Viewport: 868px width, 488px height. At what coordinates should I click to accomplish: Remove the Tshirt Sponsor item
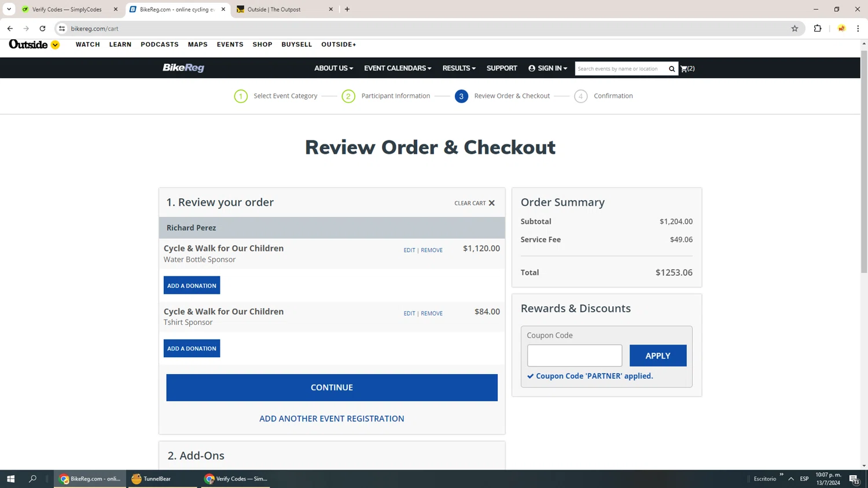pyautogui.click(x=432, y=313)
